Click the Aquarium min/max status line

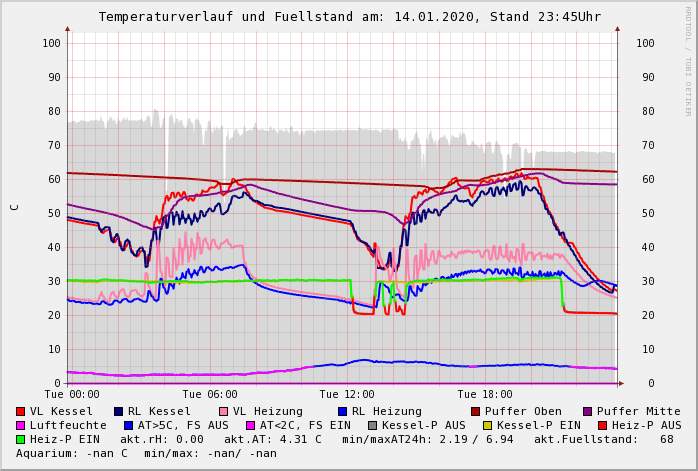point(146,453)
